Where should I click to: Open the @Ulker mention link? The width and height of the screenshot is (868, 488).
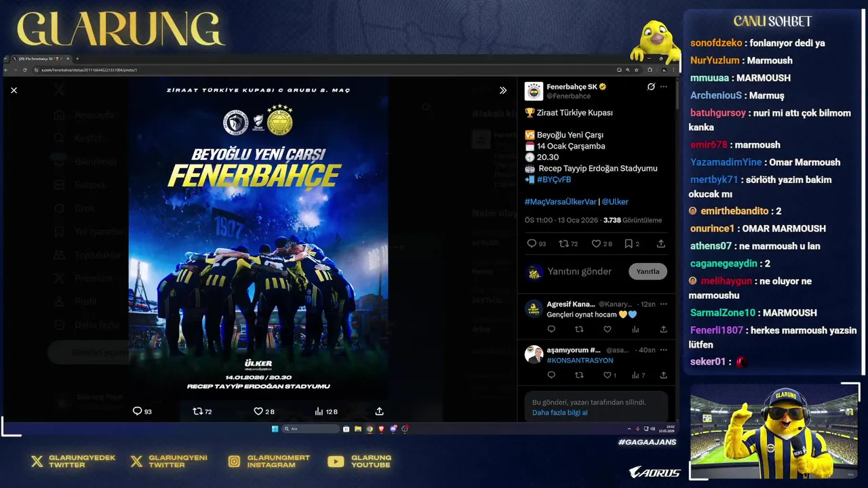[615, 201]
